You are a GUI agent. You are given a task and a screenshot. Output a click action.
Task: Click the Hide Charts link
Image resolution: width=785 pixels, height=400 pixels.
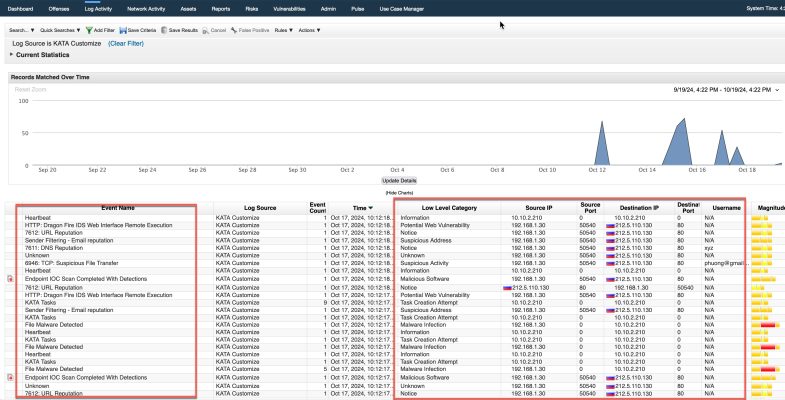(x=399, y=193)
